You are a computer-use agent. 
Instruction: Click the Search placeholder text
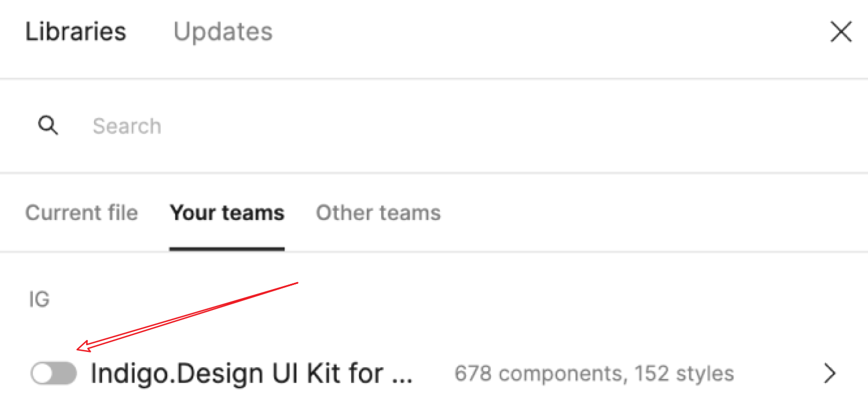tap(127, 126)
